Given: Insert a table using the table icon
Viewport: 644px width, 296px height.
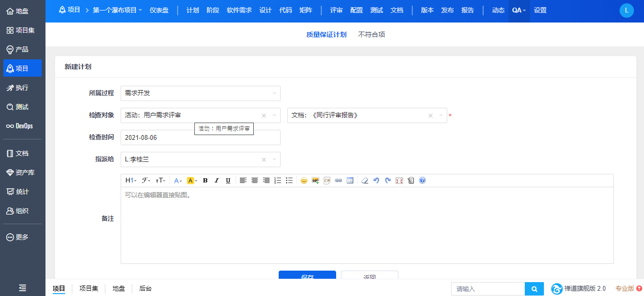Looking at the screenshot, I should (x=350, y=181).
